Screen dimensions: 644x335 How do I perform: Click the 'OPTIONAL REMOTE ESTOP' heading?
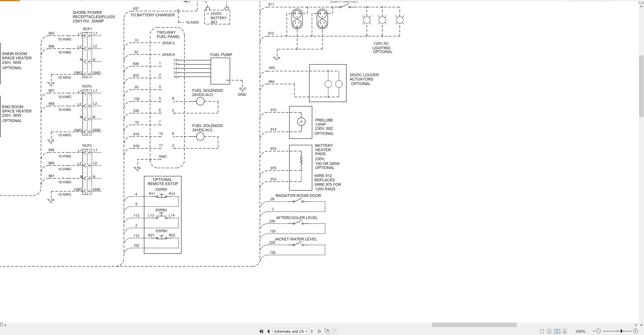(x=163, y=182)
